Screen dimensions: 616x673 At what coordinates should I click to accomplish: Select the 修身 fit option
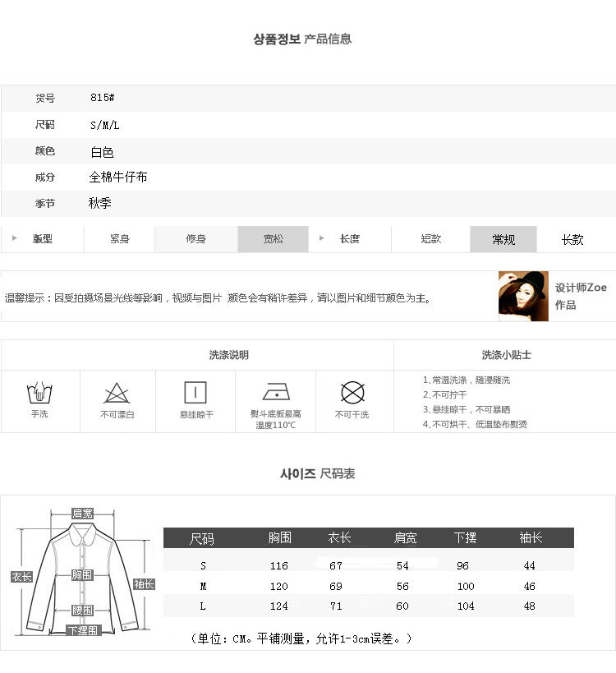(x=196, y=239)
